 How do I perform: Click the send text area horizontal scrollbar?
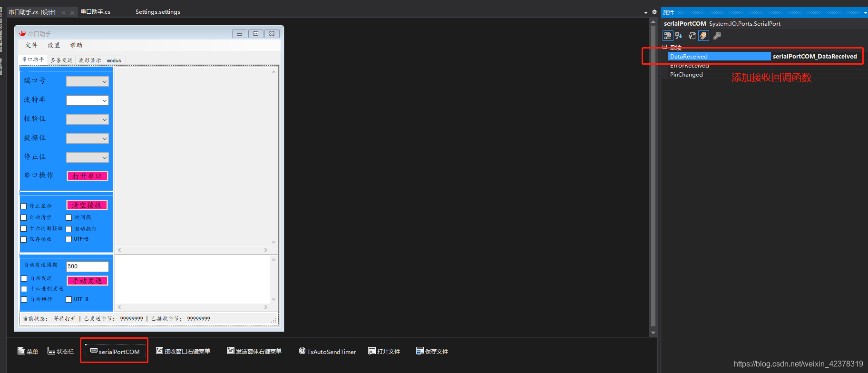(193, 307)
